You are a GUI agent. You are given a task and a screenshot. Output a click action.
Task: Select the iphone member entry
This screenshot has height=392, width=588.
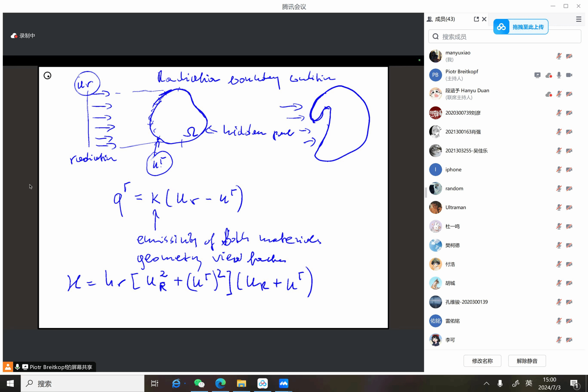coord(453,169)
